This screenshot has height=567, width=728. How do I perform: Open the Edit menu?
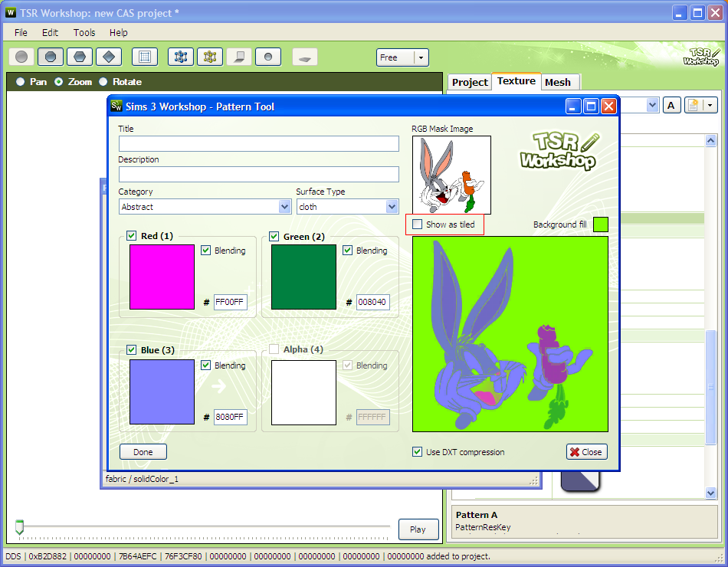50,32
